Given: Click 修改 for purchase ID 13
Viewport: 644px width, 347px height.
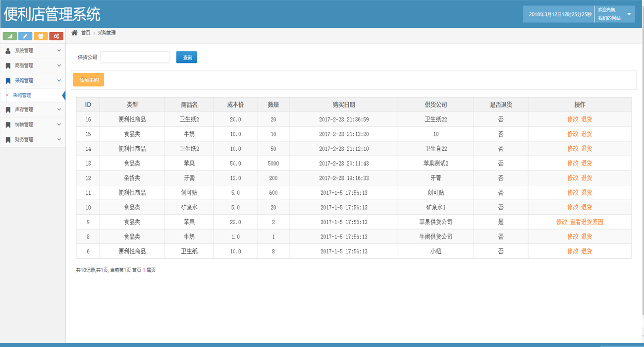Looking at the screenshot, I should [x=573, y=163].
